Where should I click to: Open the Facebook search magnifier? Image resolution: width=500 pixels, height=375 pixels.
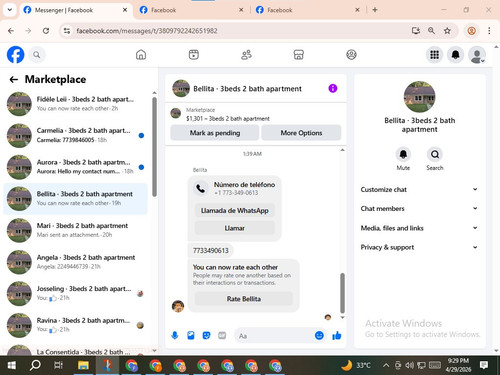pyautogui.click(x=37, y=55)
